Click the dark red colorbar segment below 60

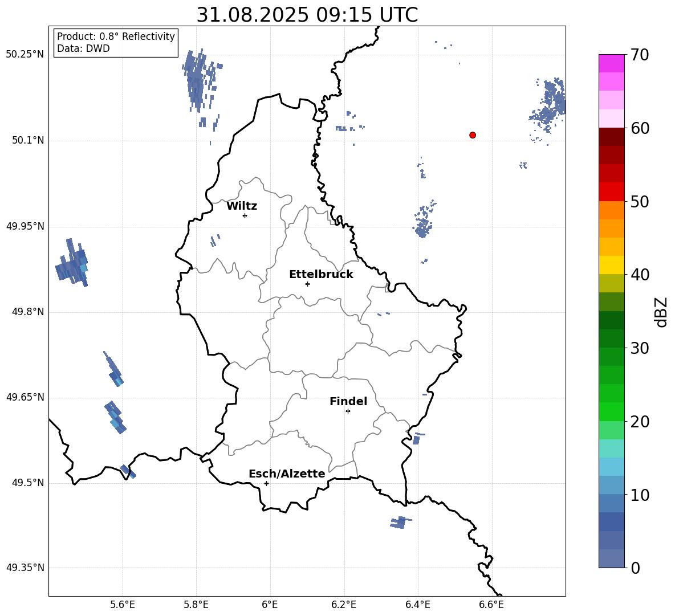pyautogui.click(x=611, y=137)
